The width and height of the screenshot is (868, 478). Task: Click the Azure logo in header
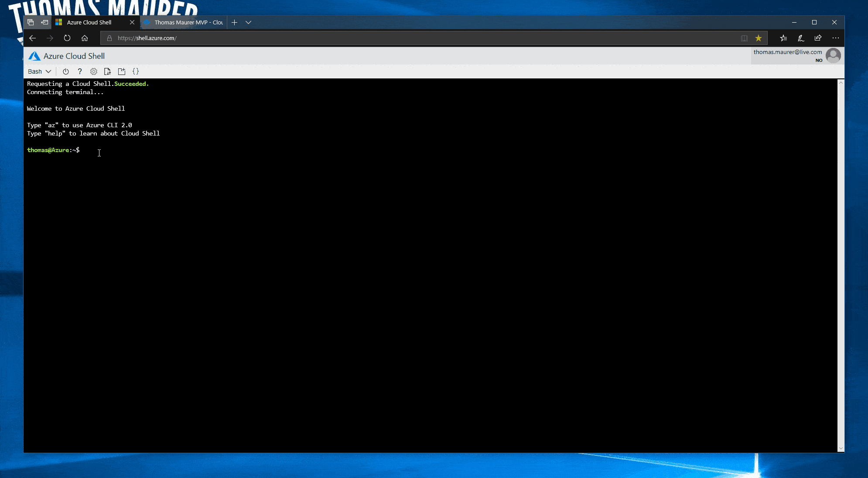pos(34,56)
